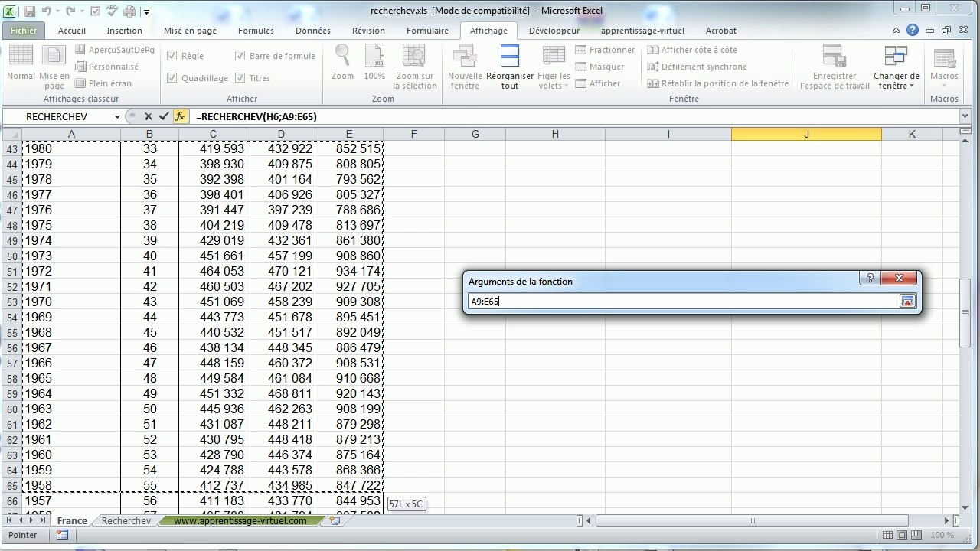This screenshot has width=980, height=551.
Task: Click Zoom sur la sélection
Action: tap(414, 67)
